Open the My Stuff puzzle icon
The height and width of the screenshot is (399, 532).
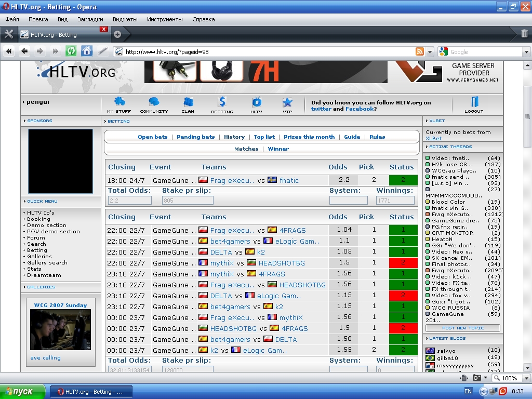click(119, 102)
